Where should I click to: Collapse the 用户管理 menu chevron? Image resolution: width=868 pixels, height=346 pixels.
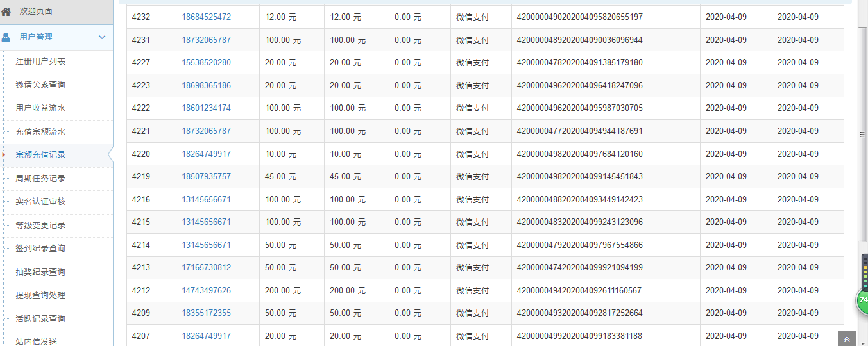(102, 37)
